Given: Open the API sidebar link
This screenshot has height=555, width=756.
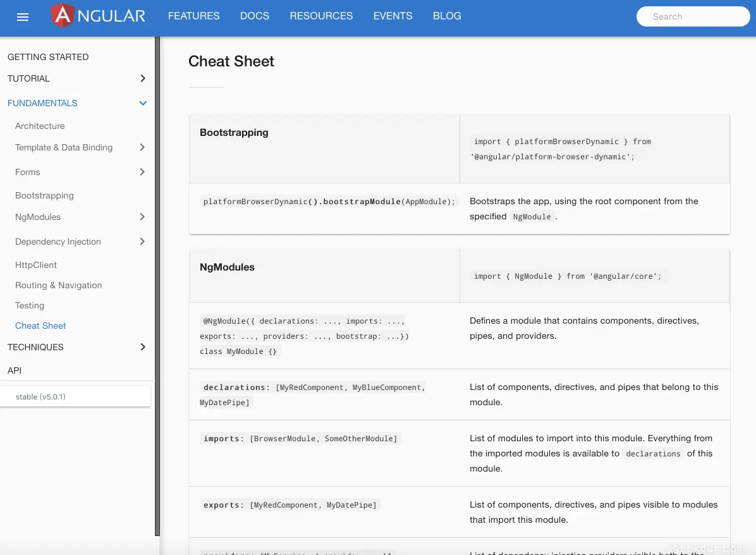Looking at the screenshot, I should (15, 370).
